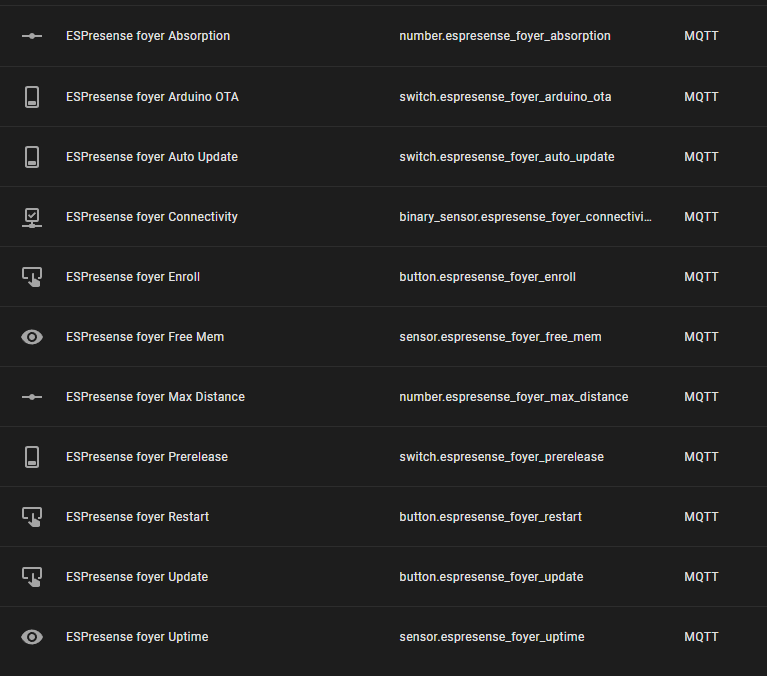Screen dimensions: 767x676
Task: Select entity ID switch.espresense_foyer_arduino_ota
Action: 505,97
